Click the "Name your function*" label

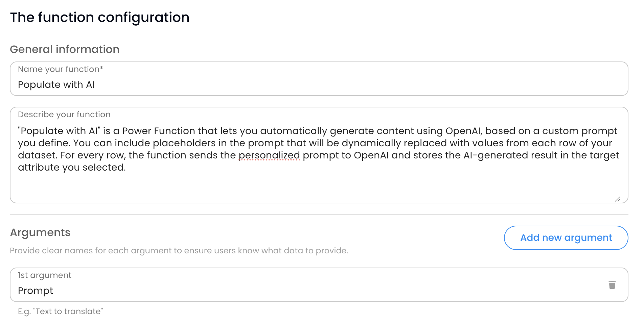coord(61,69)
